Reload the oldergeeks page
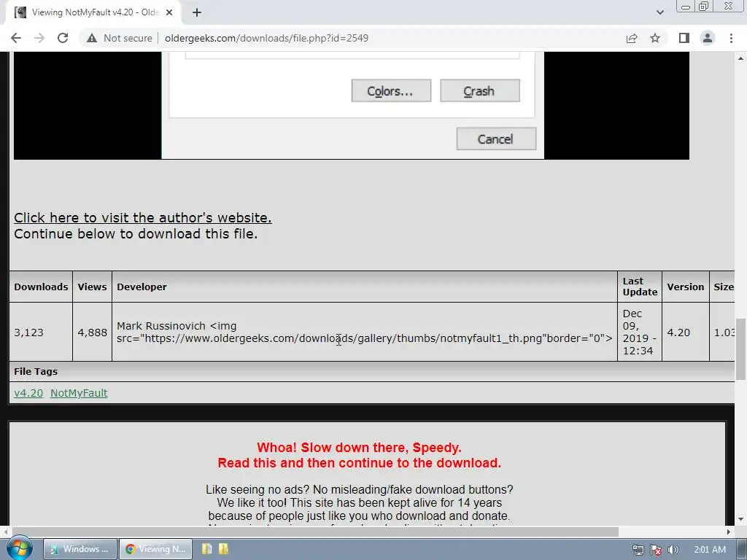The width and height of the screenshot is (747, 560). [x=63, y=38]
